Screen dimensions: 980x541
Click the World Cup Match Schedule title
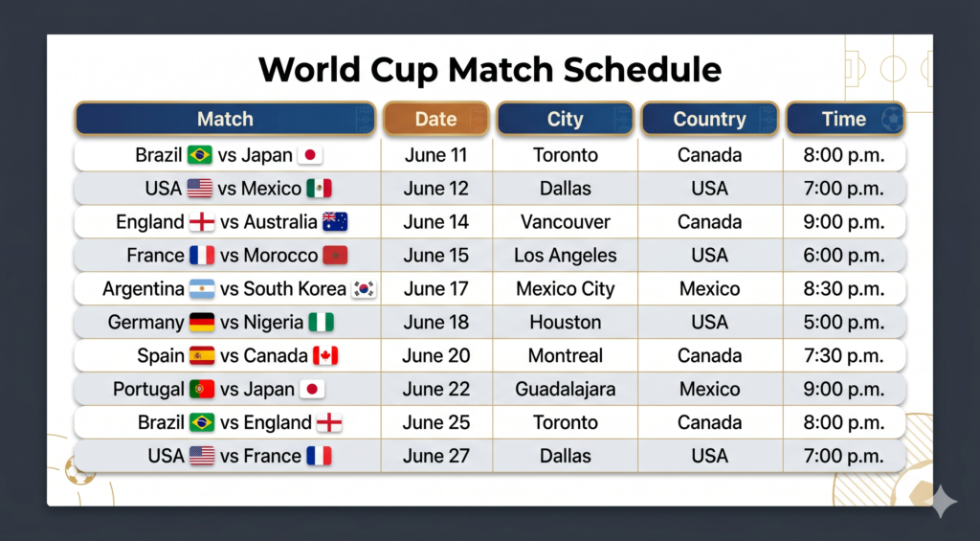(x=490, y=70)
